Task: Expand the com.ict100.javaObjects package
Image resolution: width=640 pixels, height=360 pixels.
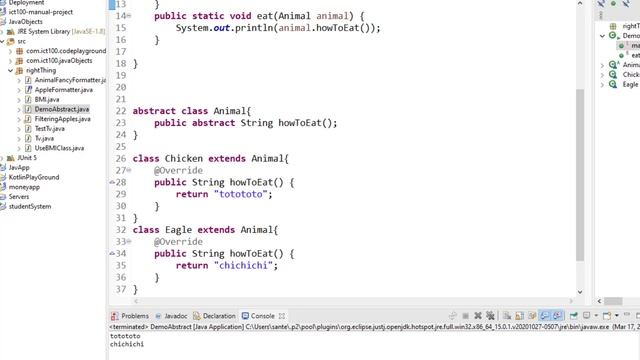Action: (11, 61)
